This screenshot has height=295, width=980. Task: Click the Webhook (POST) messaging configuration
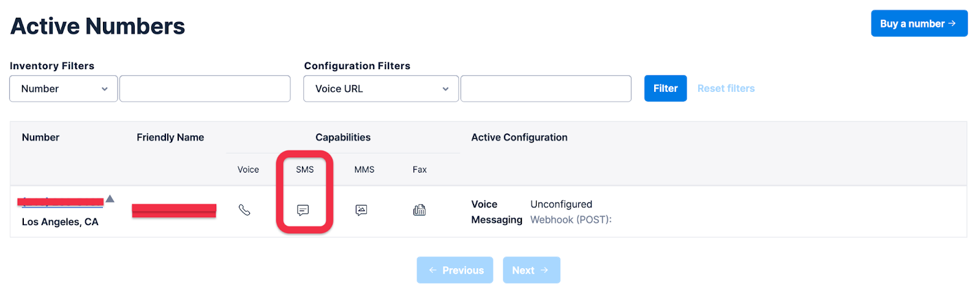point(571,220)
